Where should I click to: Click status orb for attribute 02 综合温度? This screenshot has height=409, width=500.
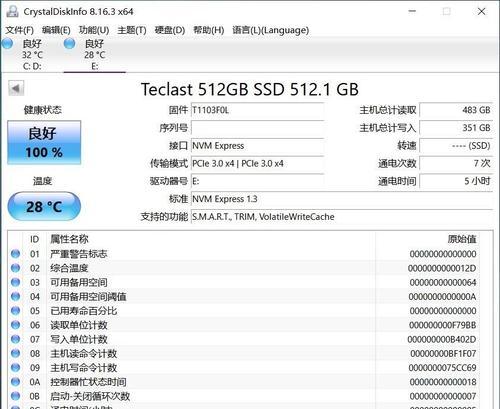tap(15, 268)
